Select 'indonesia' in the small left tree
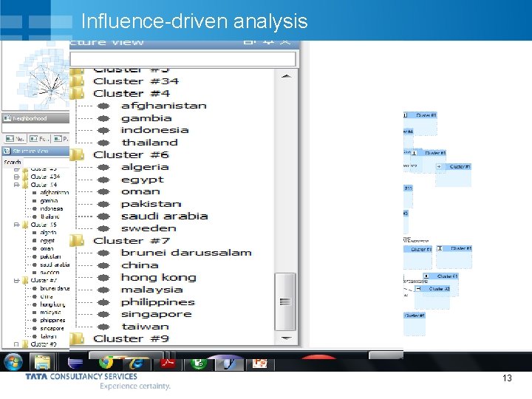The image size is (532, 399). [52, 208]
